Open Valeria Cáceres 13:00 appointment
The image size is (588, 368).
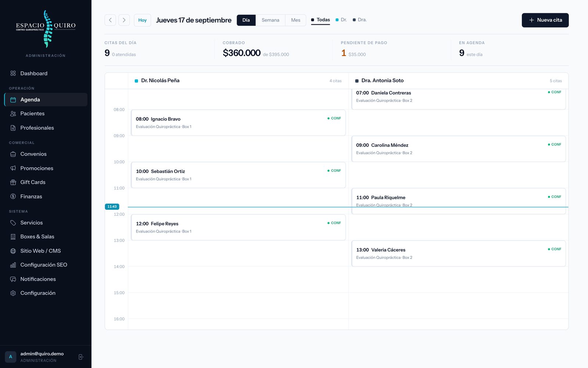459,253
